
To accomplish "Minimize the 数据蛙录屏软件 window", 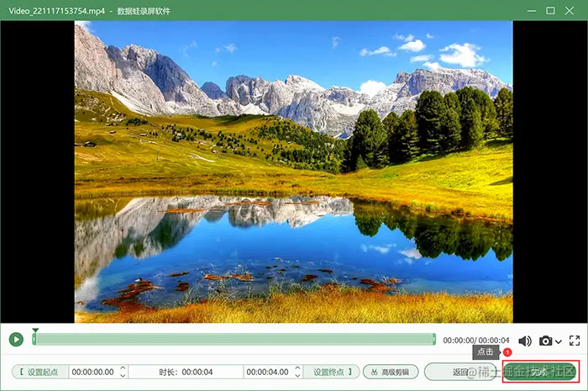I will [x=532, y=11].
